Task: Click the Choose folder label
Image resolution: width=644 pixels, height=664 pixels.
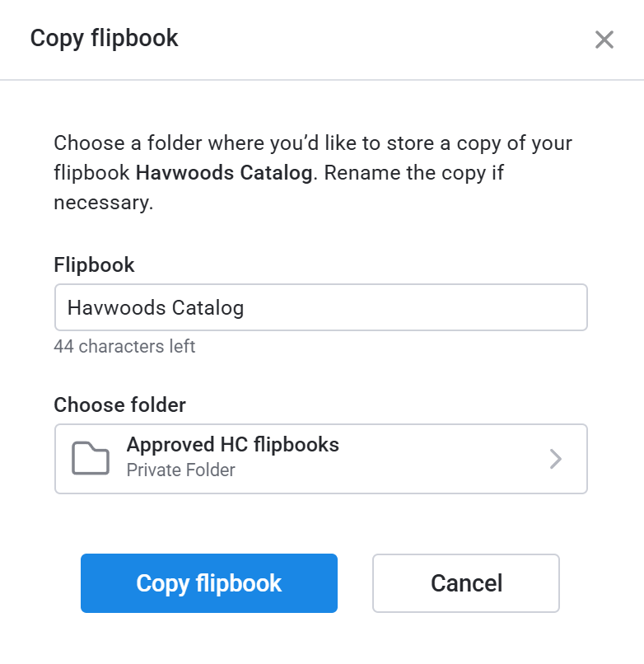Action: [x=119, y=404]
